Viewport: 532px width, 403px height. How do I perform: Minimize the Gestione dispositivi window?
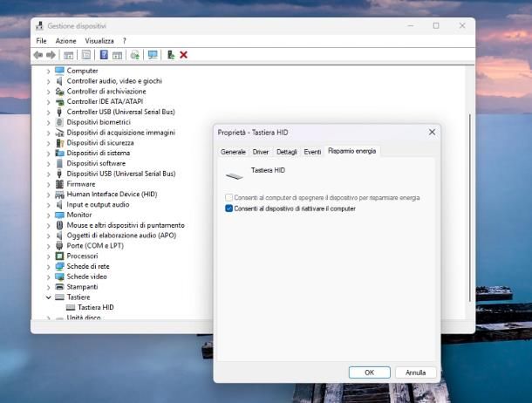pos(411,26)
